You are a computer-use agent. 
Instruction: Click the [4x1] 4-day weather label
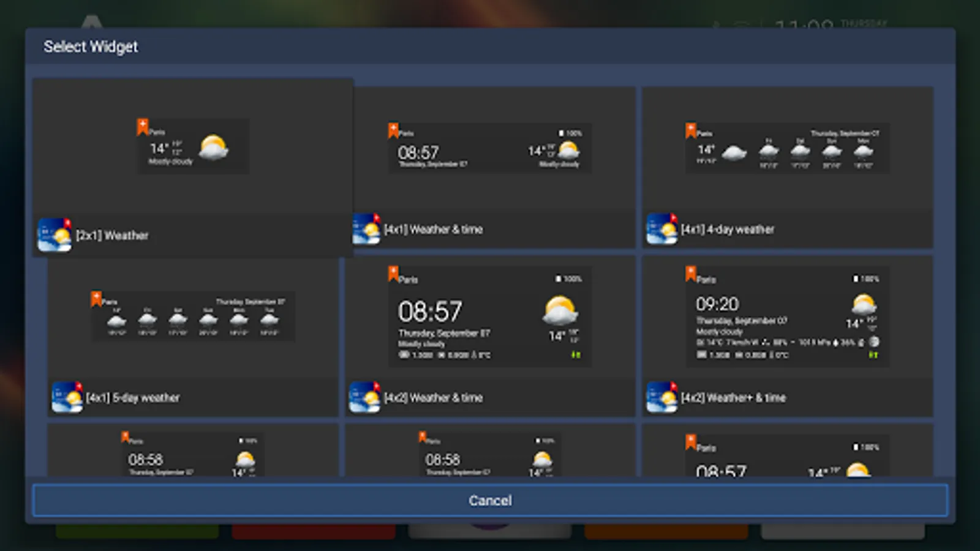[x=728, y=229]
